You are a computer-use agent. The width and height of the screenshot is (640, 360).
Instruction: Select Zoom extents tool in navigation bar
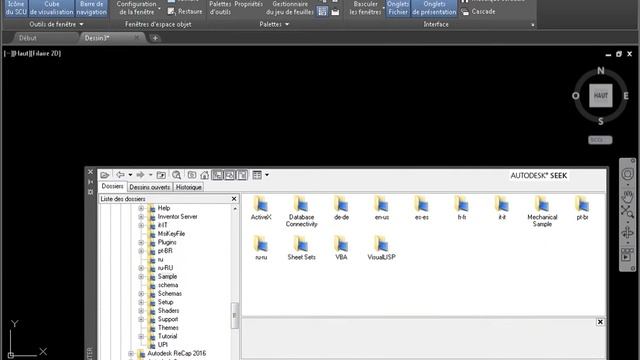pos(627,212)
